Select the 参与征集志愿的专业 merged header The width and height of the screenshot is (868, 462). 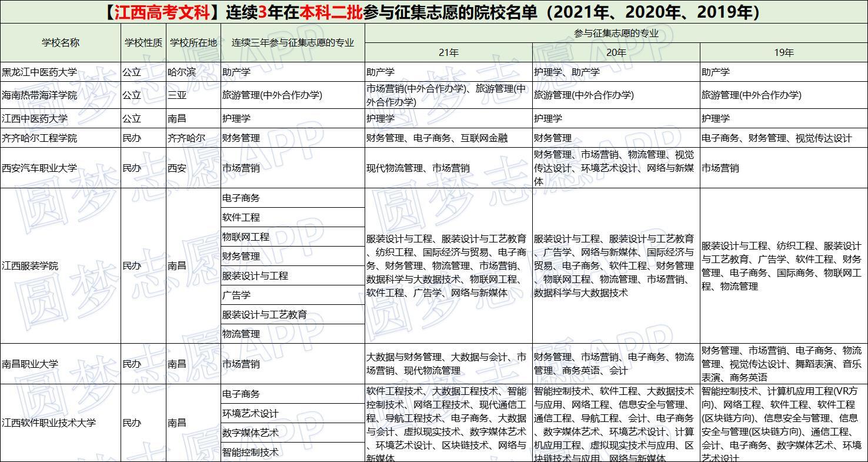[x=616, y=33]
